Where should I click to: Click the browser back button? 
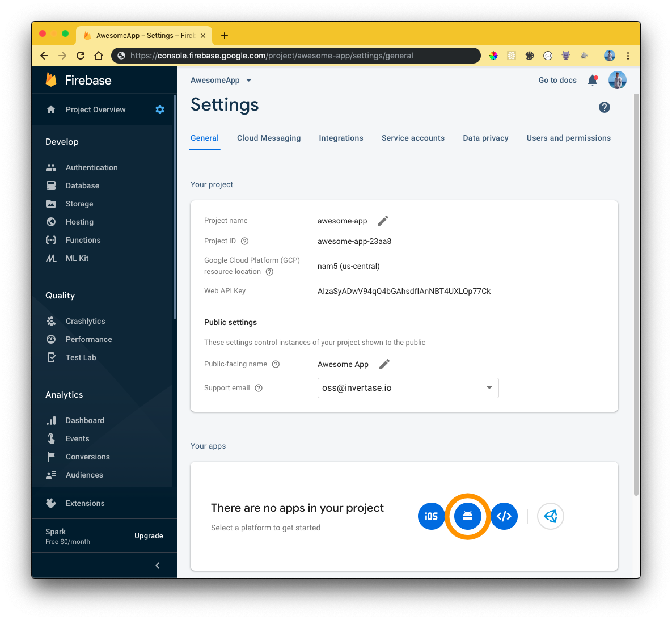44,56
